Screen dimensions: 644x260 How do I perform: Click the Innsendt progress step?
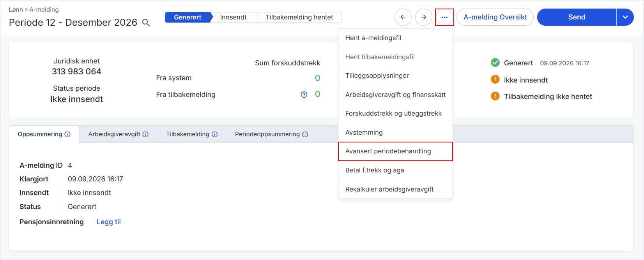click(233, 17)
